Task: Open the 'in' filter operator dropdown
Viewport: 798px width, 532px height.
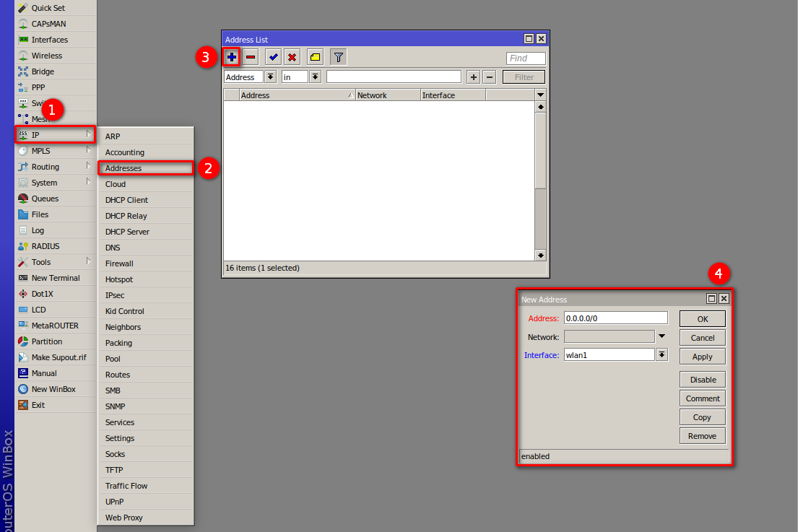Action: [315, 77]
